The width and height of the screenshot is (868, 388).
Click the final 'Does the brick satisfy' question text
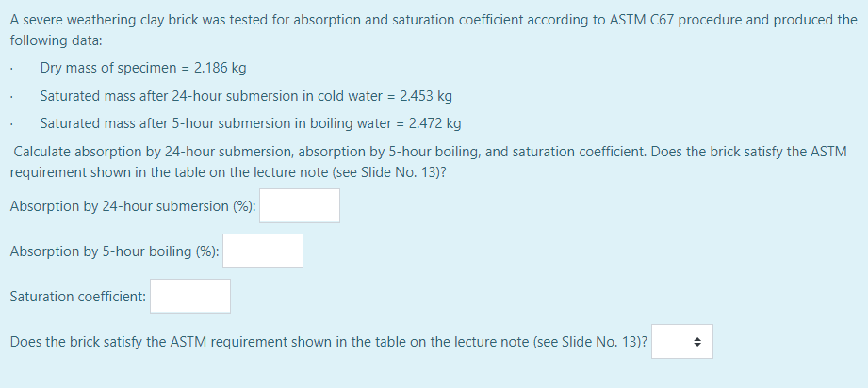[x=329, y=342]
